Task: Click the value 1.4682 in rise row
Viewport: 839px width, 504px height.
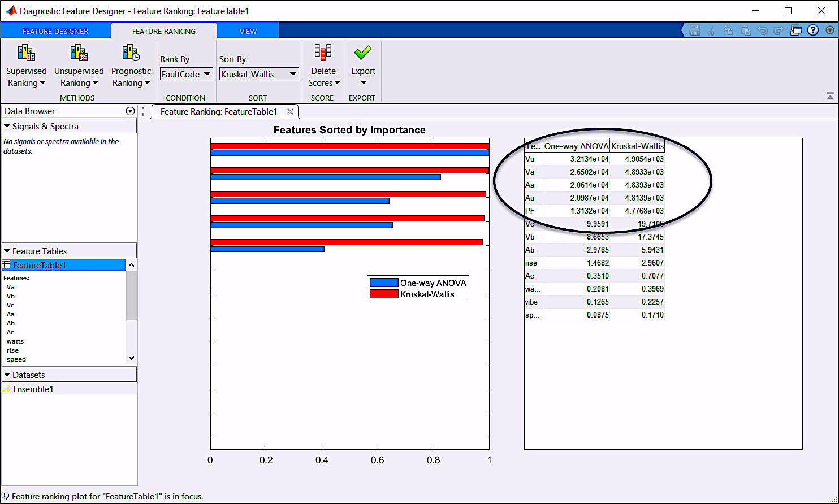Action: tap(598, 263)
